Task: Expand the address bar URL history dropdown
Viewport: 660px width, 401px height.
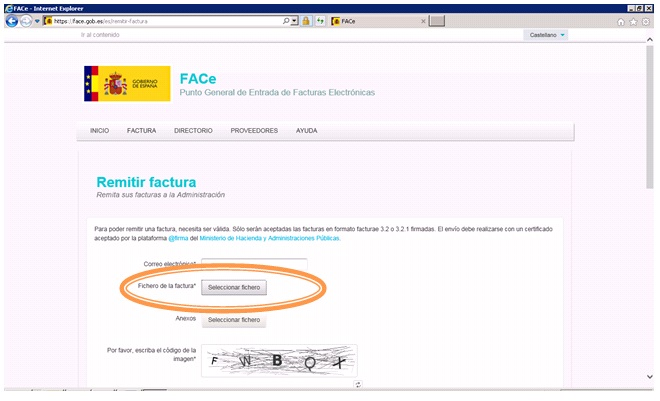Action: 295,21
